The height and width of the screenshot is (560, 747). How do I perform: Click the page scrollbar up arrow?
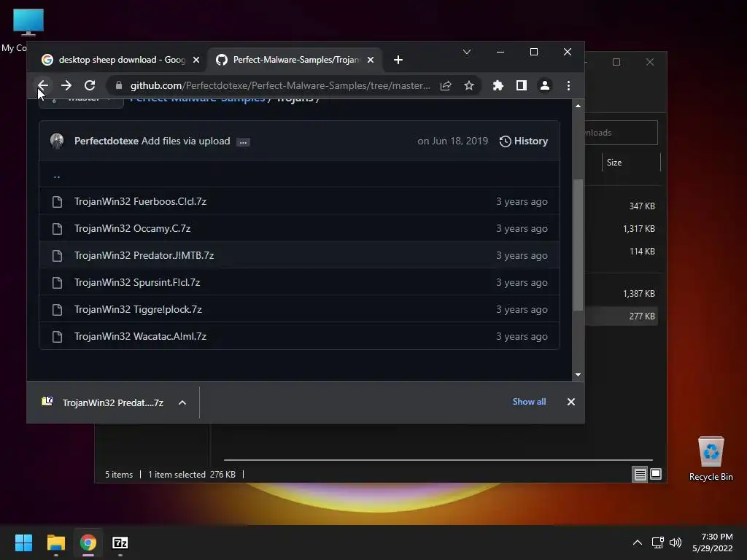tap(578, 106)
